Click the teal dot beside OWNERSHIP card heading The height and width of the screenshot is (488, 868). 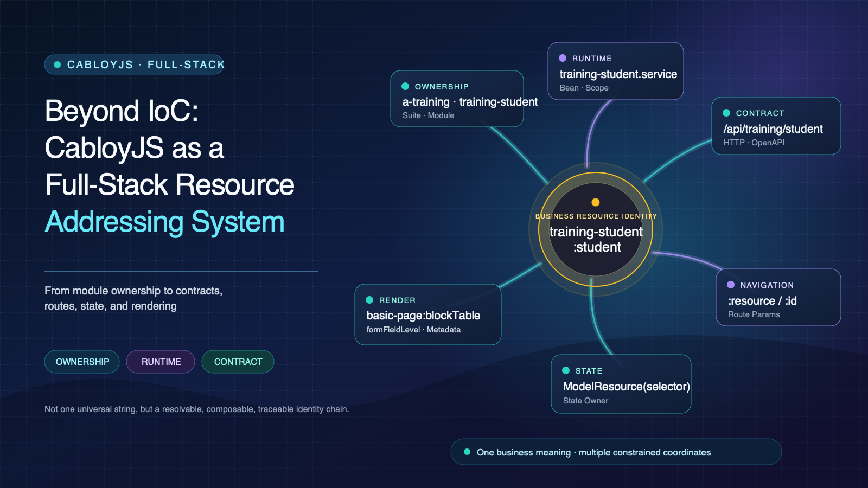[x=405, y=86]
